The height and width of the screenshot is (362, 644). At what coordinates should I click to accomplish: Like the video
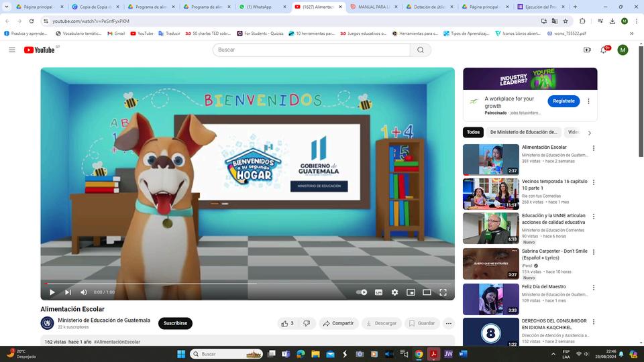pyautogui.click(x=288, y=323)
